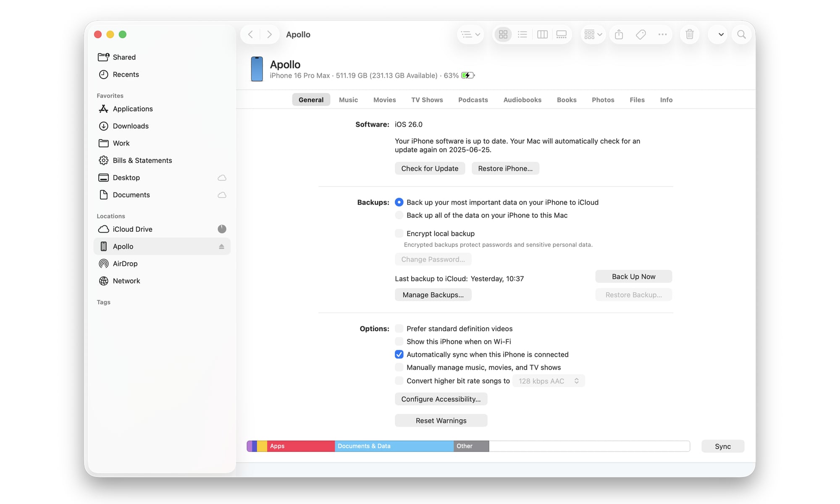Image resolution: width=840 pixels, height=504 pixels.
Task: Open Documents in sidebar
Action: coord(162,195)
